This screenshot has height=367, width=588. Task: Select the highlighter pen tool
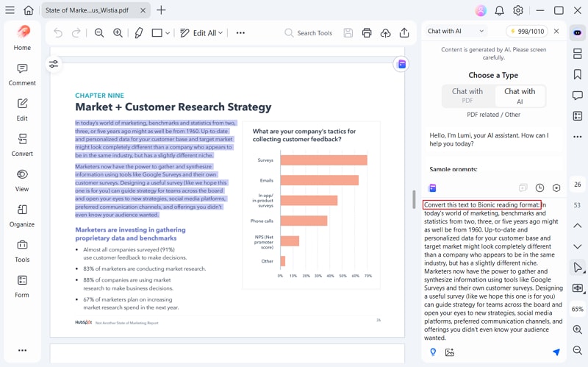coord(139,33)
